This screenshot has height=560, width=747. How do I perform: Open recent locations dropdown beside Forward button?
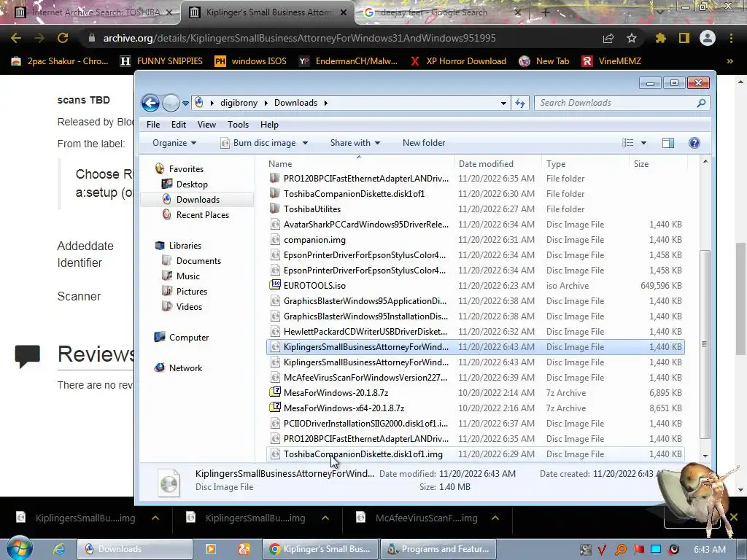[185, 103]
